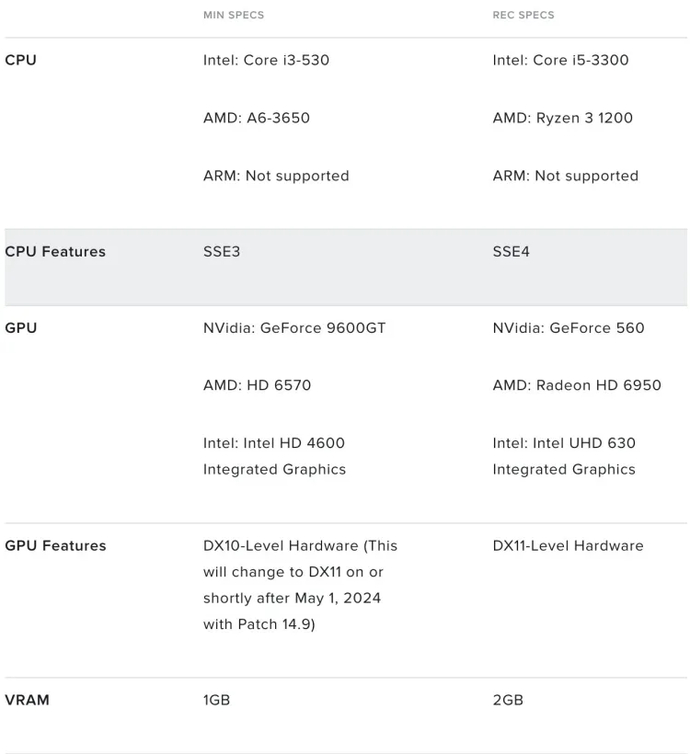Click the SSE3 minimum value
690x754 pixels.
(x=222, y=252)
